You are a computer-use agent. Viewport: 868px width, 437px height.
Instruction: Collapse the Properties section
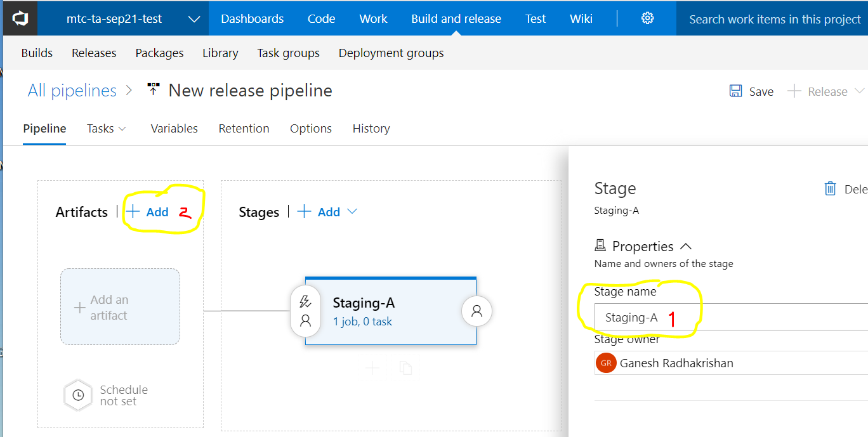(x=685, y=247)
